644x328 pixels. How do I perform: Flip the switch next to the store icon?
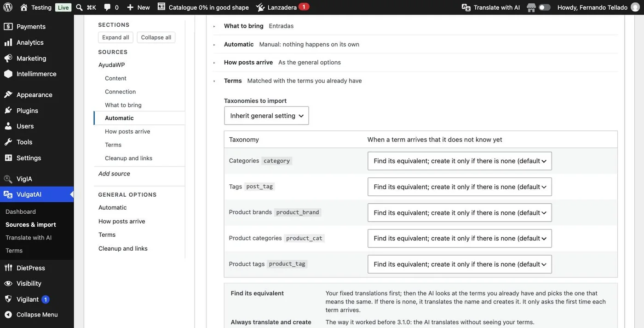click(x=545, y=7)
